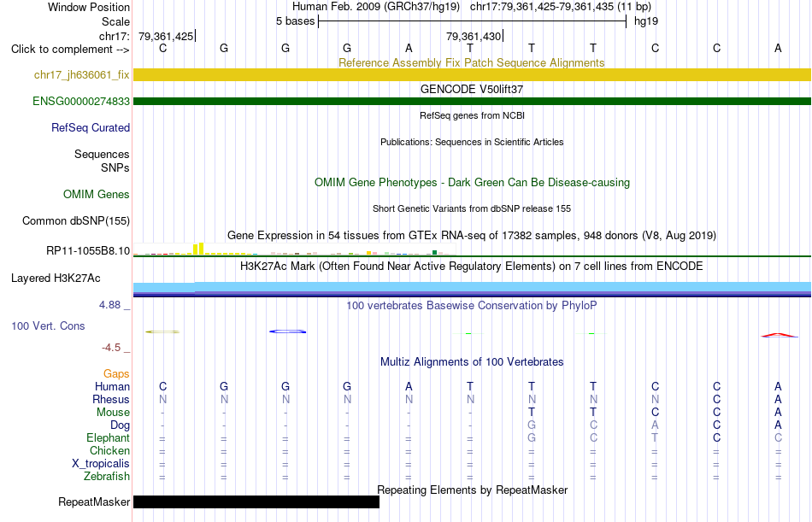This screenshot has height=522, width=812.
Task: Select the Mouse alignment row label
Action: (x=113, y=412)
